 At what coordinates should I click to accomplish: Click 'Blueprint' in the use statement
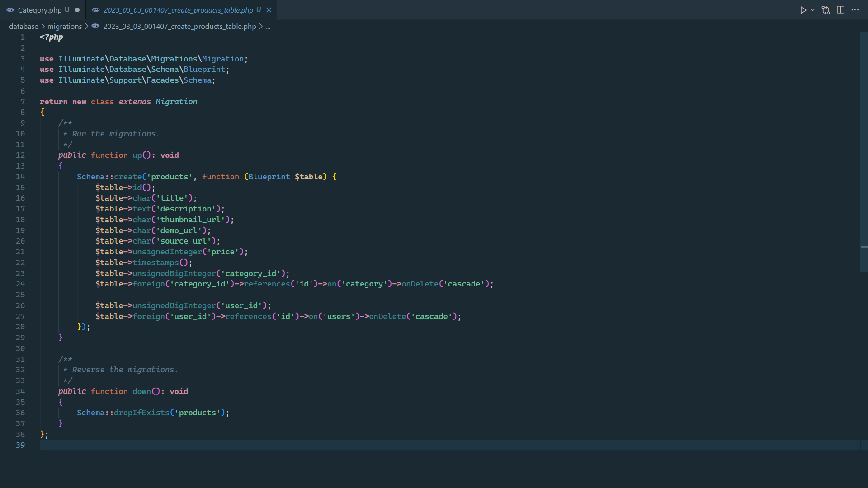204,69
